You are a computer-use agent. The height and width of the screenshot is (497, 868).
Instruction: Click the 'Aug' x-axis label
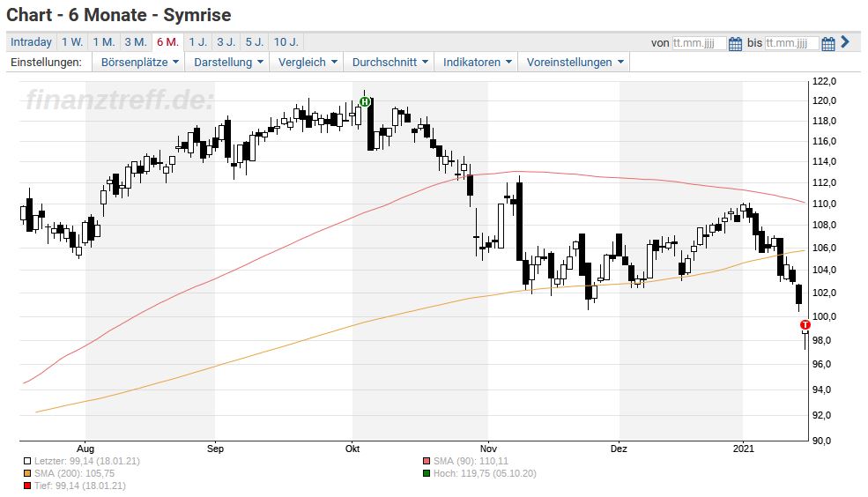(x=85, y=449)
